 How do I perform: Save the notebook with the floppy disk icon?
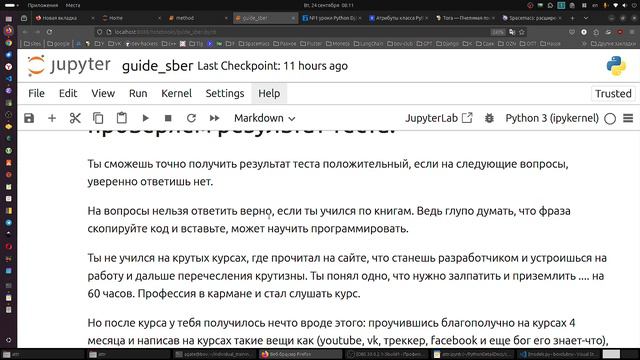click(29, 118)
